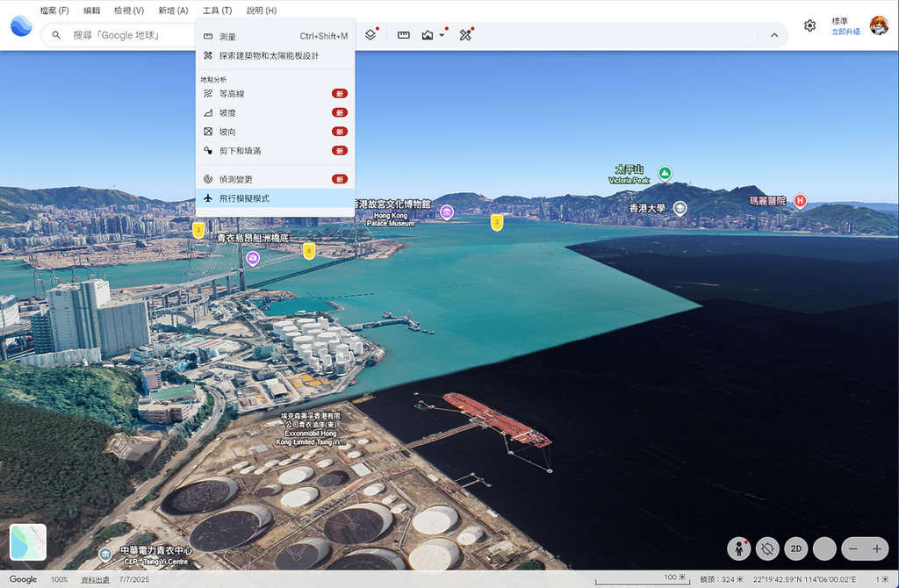Image resolution: width=899 pixels, height=588 pixels.
Task: Open the minimap thumbnail at bottom left
Action: point(28,542)
